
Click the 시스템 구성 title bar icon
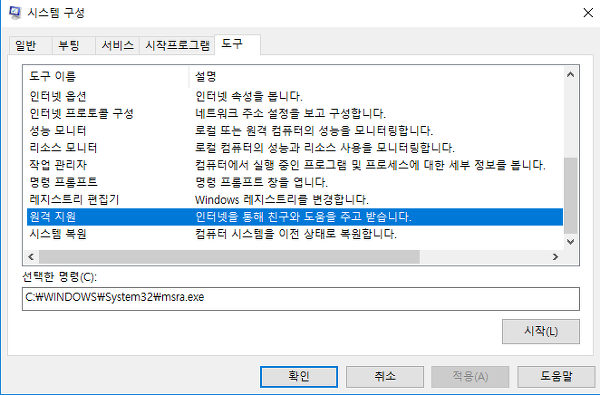pos(15,13)
